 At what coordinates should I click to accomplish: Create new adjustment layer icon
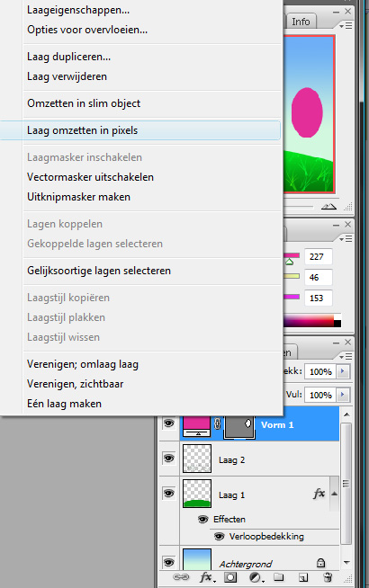point(256,577)
